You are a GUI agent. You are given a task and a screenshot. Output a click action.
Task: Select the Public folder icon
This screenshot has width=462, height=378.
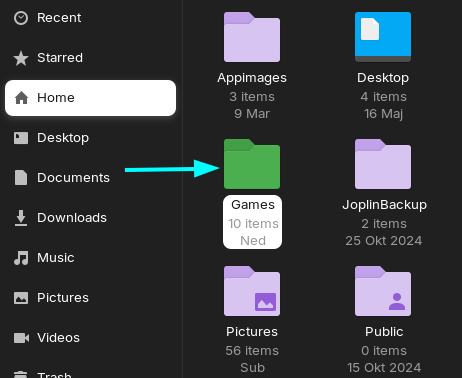click(383, 291)
